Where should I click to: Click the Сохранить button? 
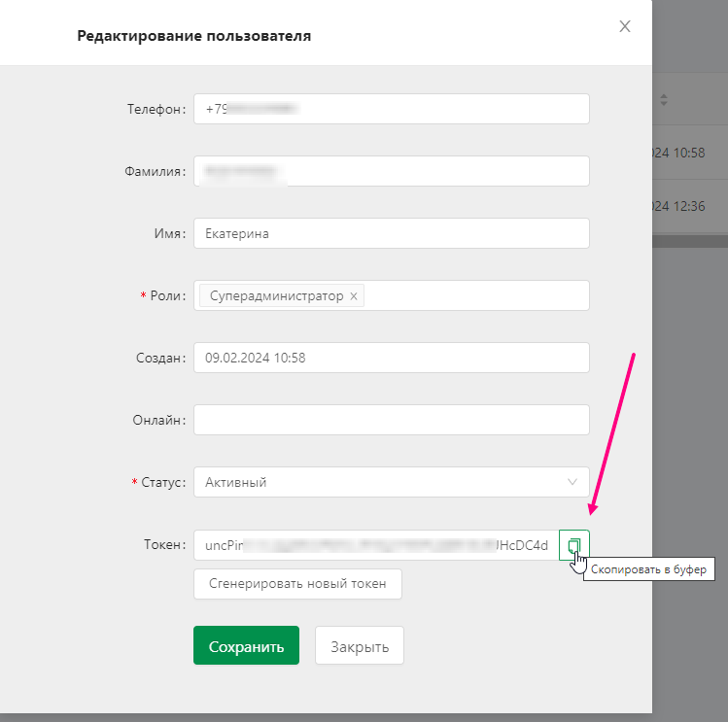click(x=246, y=645)
